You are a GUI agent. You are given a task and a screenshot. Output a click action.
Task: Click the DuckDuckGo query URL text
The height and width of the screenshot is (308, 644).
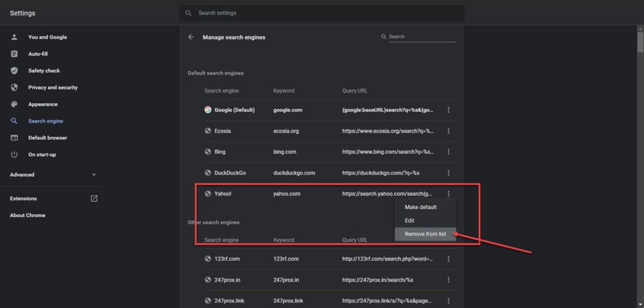(x=380, y=173)
